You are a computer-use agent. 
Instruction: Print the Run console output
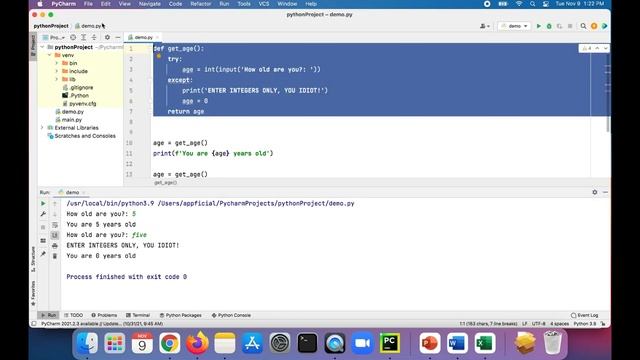pos(55,246)
